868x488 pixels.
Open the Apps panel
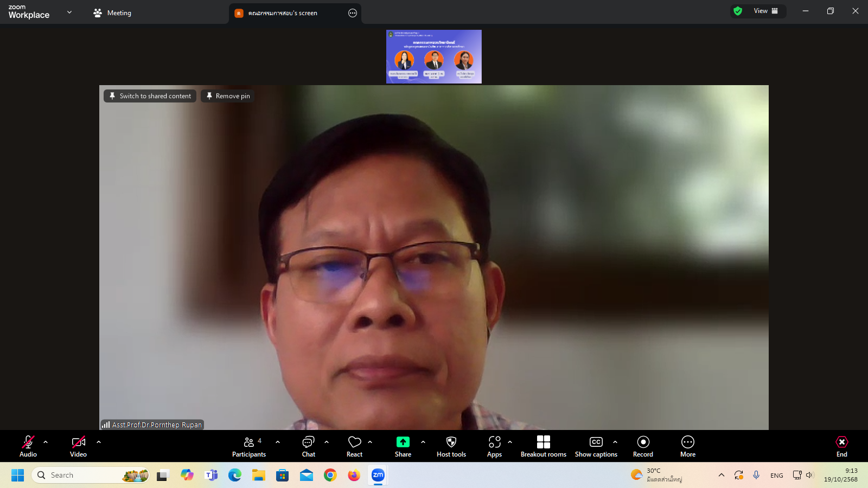click(494, 446)
